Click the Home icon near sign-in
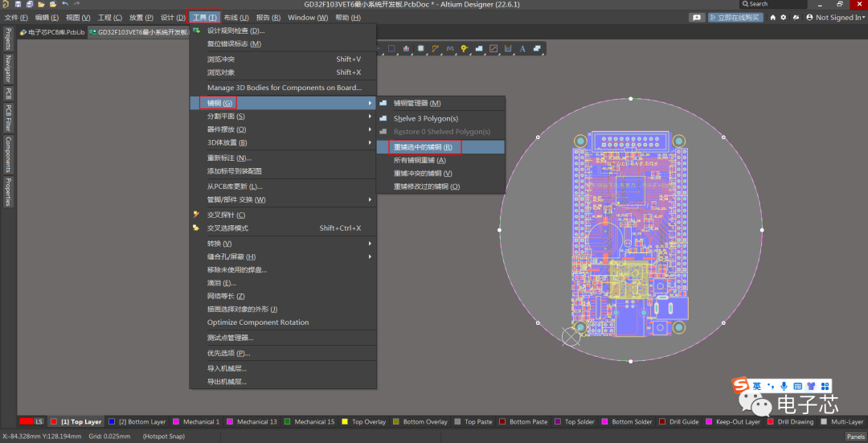The image size is (868, 443). 773,18
